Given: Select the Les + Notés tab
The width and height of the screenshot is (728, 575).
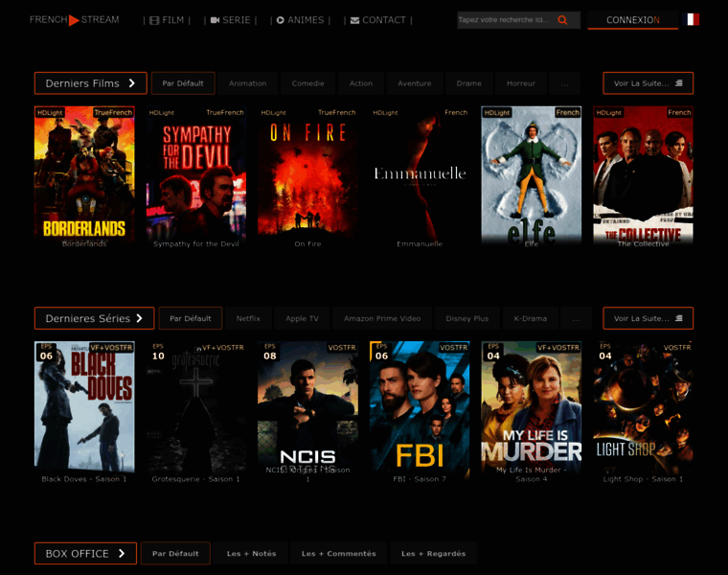Looking at the screenshot, I should point(251,553).
